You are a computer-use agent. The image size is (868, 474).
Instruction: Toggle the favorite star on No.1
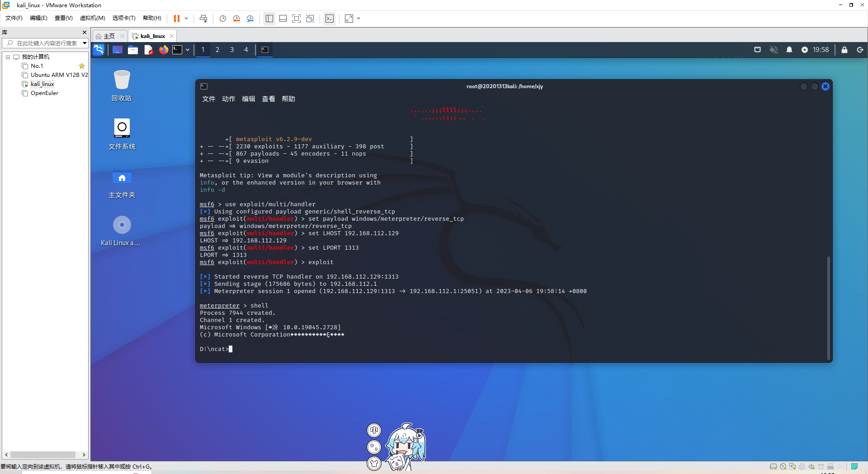tap(82, 66)
